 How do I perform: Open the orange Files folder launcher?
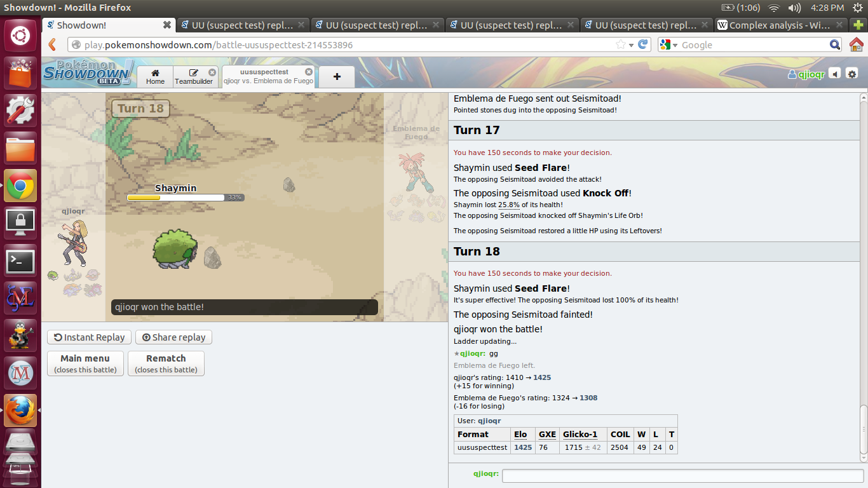click(x=20, y=147)
